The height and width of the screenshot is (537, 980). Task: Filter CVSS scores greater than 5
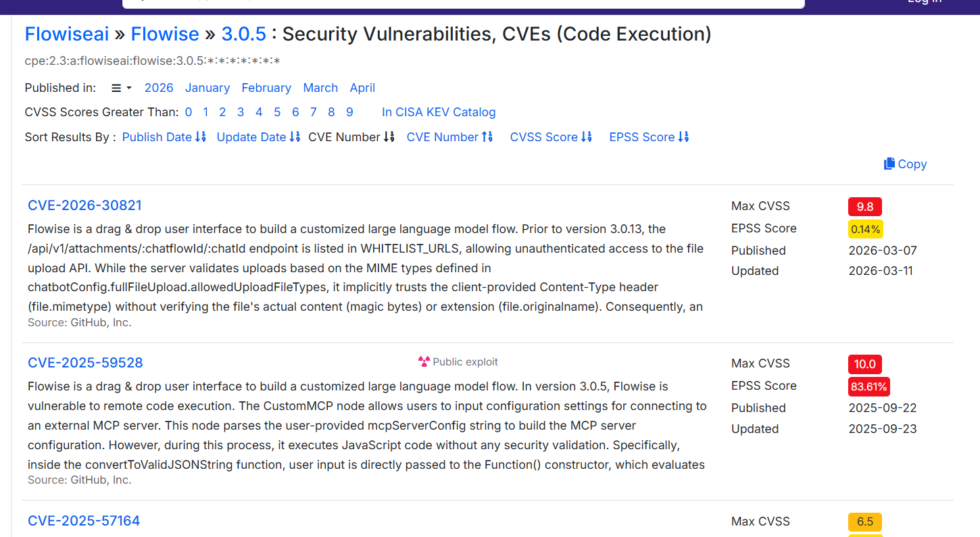click(277, 112)
